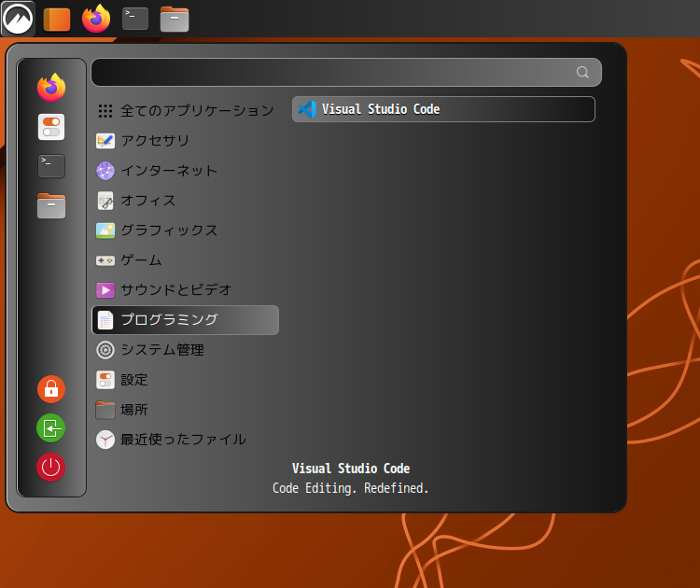
Task: Open Terminal from menu favorites sidebar
Action: coord(51,166)
